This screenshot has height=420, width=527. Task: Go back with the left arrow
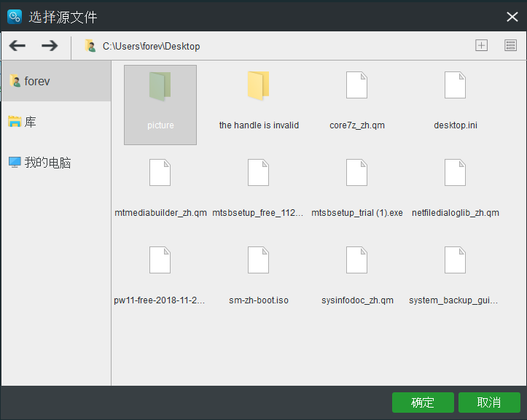click(x=17, y=45)
